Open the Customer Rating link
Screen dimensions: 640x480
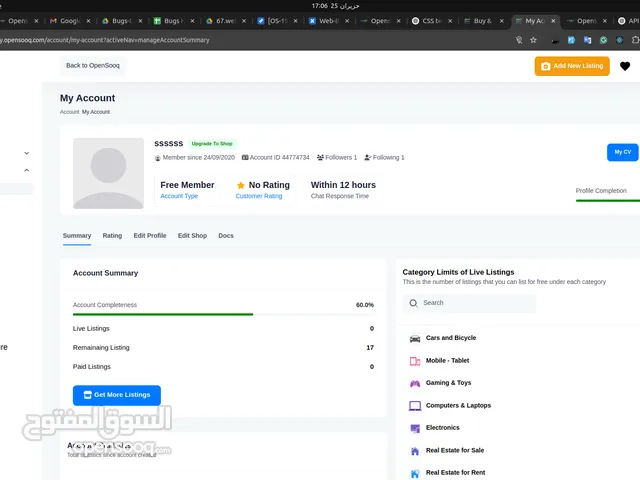click(259, 196)
